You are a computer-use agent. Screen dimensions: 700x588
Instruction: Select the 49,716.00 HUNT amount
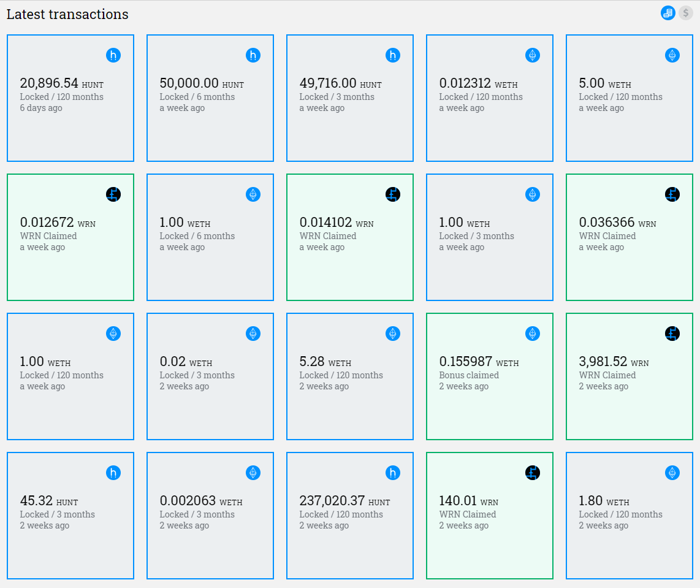pos(341,83)
